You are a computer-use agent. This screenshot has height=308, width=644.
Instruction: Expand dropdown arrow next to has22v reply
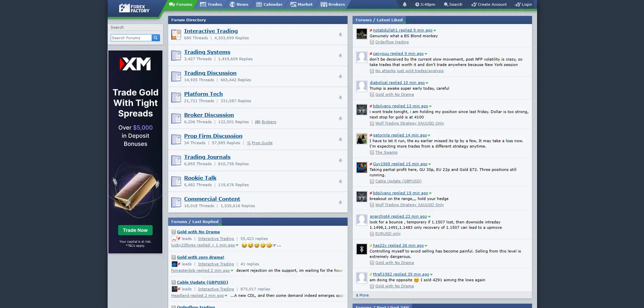click(x=426, y=246)
